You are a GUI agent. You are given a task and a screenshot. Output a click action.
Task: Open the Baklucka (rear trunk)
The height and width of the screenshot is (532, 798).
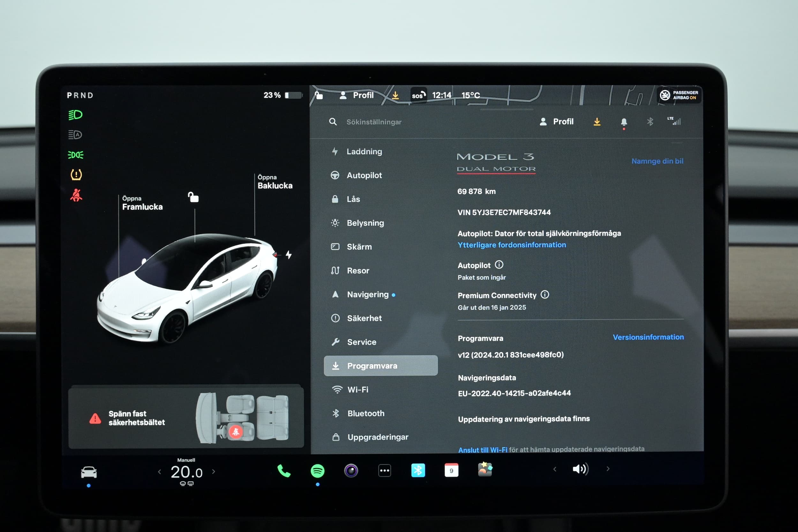click(275, 182)
